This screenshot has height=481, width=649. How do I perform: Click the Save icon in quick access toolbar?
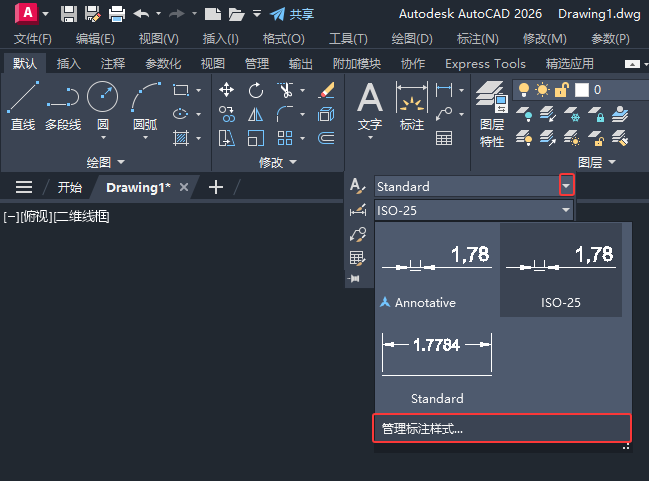(69, 14)
